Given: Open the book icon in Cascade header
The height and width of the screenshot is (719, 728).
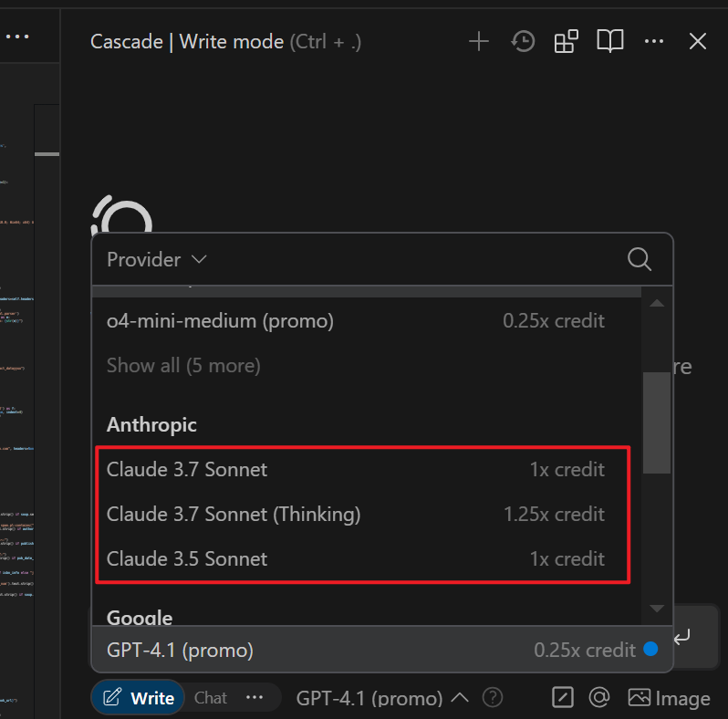Looking at the screenshot, I should [x=609, y=42].
